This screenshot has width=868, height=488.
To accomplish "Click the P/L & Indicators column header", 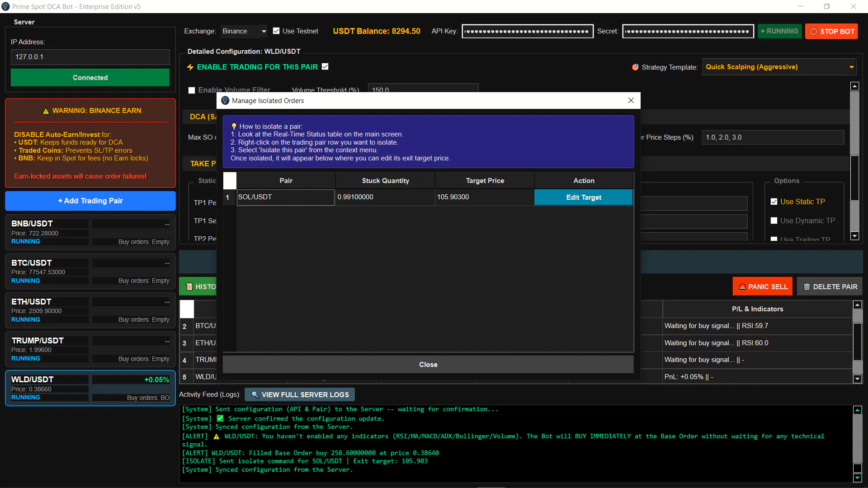I will click(x=757, y=309).
